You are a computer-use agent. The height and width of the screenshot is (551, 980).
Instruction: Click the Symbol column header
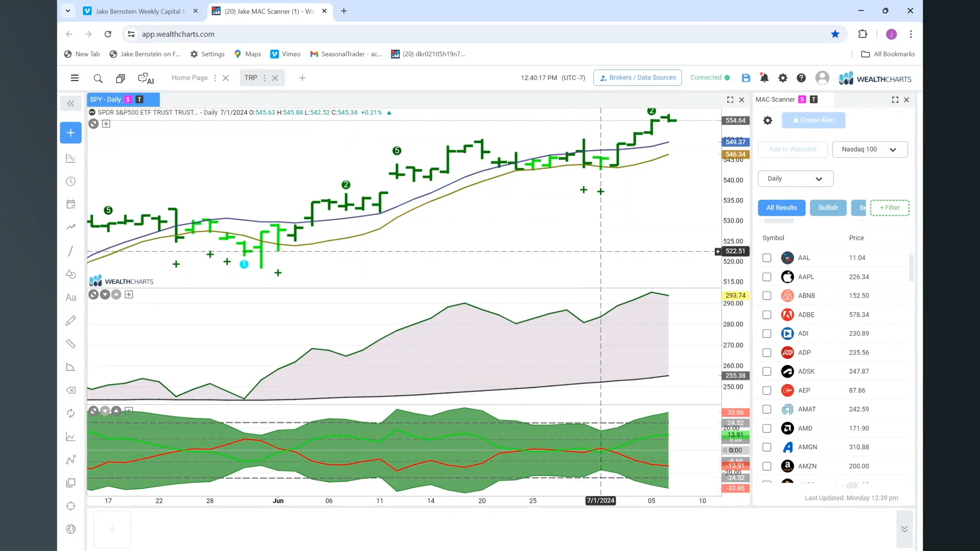pyautogui.click(x=773, y=238)
